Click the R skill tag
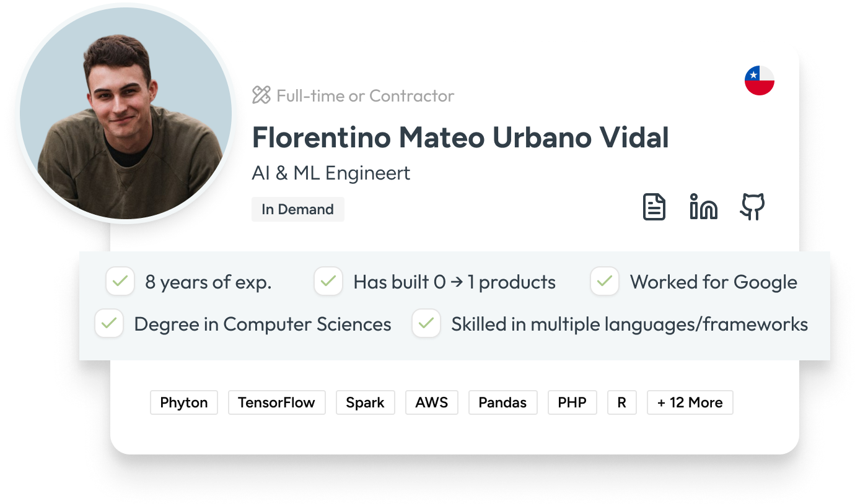Screen dimensions: 855x504 click(621, 402)
